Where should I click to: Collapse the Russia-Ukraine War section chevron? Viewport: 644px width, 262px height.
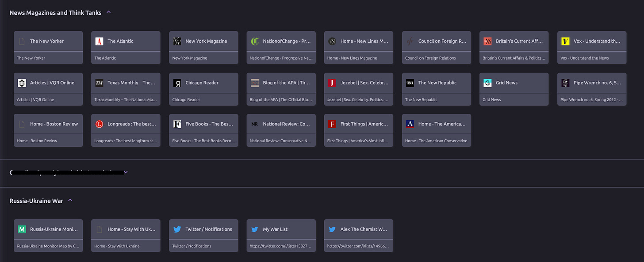click(70, 201)
